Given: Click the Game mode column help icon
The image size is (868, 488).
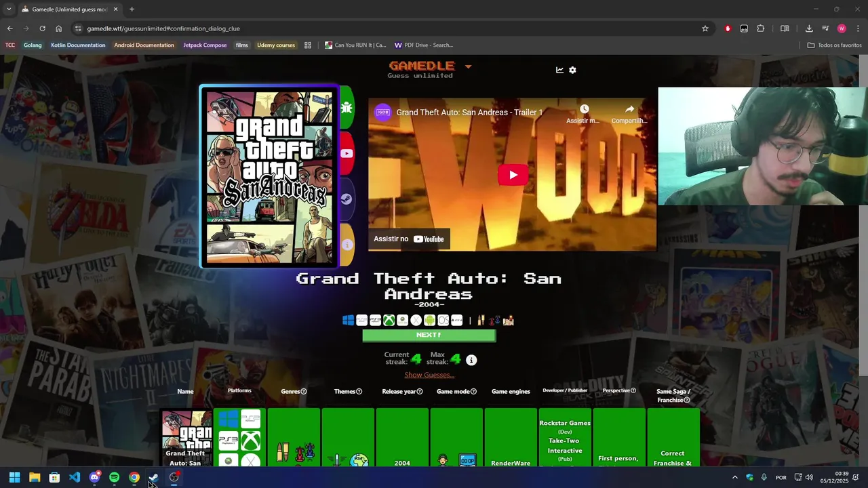Looking at the screenshot, I should point(473,391).
